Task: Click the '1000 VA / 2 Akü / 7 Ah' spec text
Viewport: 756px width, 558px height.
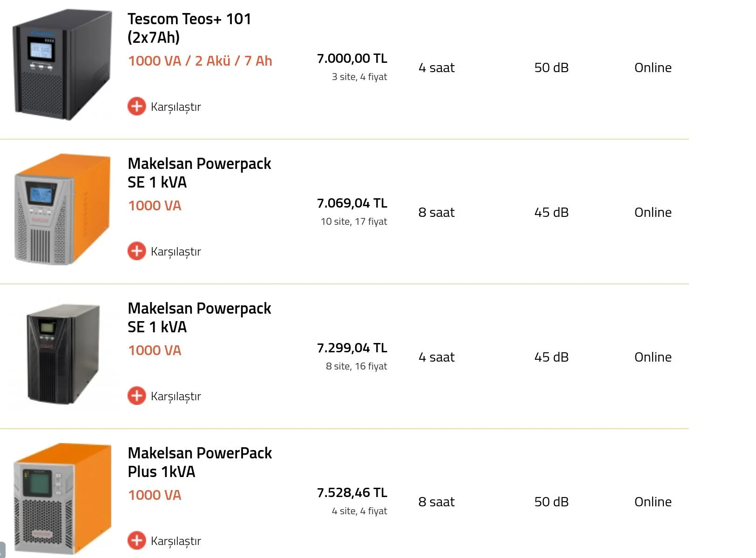Action: point(200,61)
